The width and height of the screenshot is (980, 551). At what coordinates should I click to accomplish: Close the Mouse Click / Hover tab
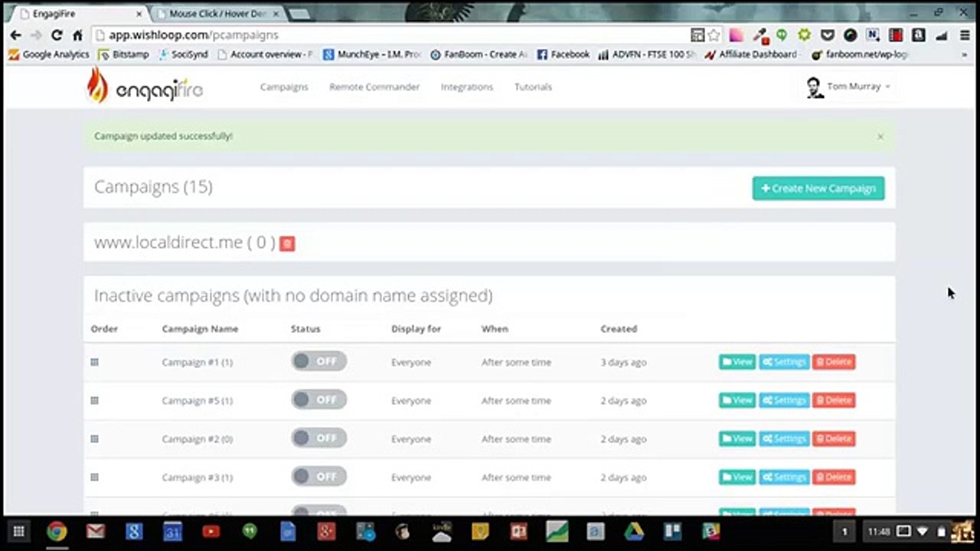point(276,14)
